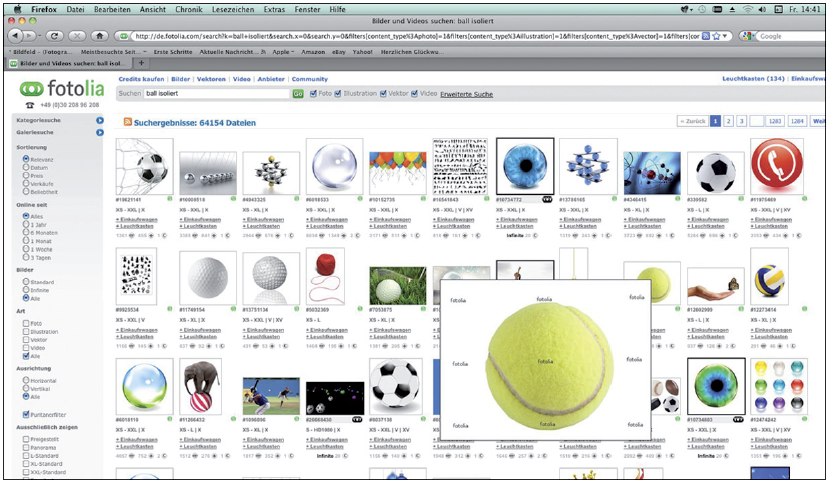Open the Extras menu
This screenshot has width=835, height=484.
click(x=274, y=9)
